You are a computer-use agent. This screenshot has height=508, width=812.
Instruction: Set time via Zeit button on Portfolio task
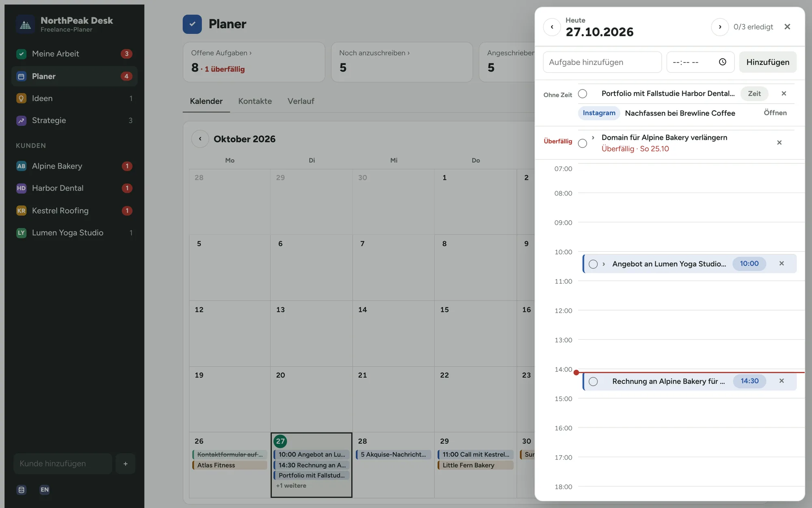(754, 93)
